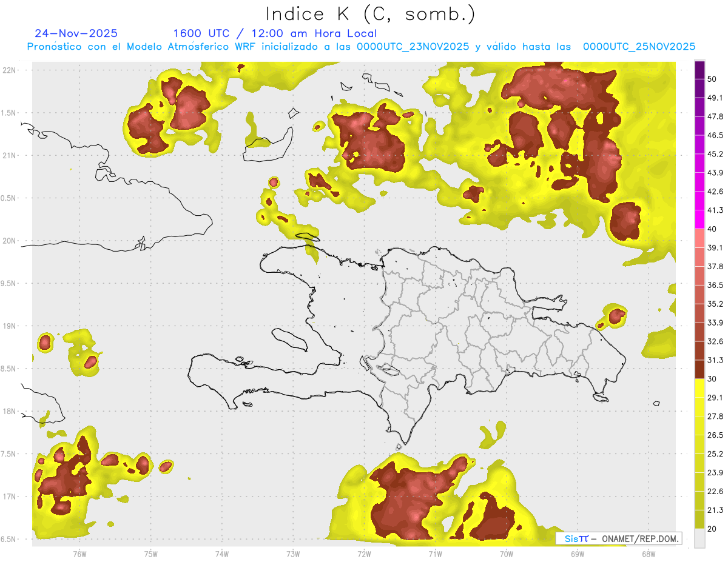Screen dimensions: 728x562
Task: Select the salmon pink segment of the color bar
Action: (699, 238)
